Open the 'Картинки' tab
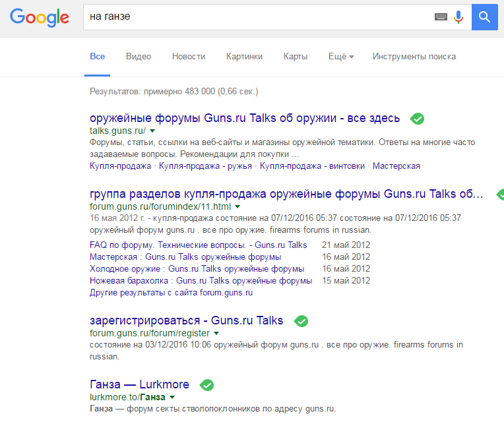Screen dimensions: 504x426 pyautogui.click(x=244, y=57)
